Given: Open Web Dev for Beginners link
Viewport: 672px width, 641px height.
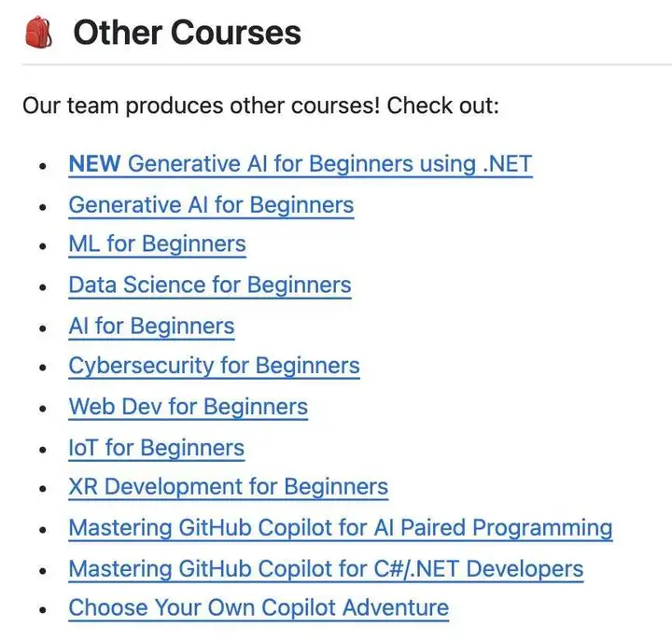Looking at the screenshot, I should (x=189, y=407).
